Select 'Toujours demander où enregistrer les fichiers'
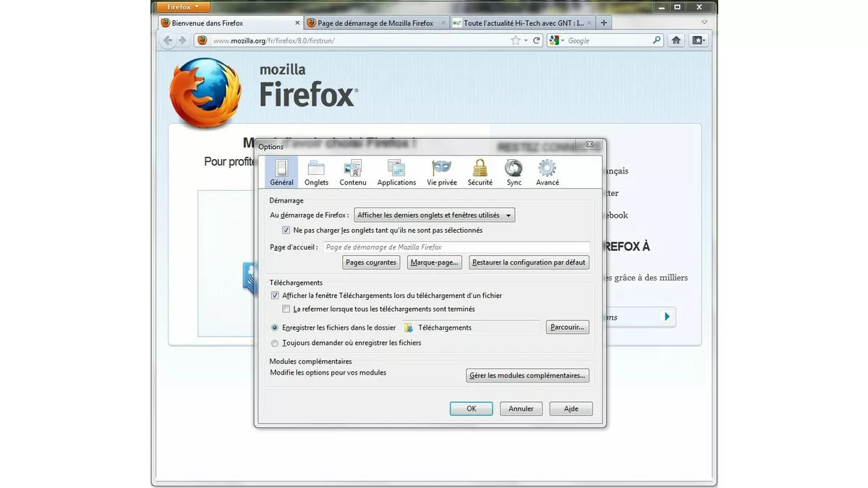Image resolution: width=868 pixels, height=488 pixels. (274, 343)
